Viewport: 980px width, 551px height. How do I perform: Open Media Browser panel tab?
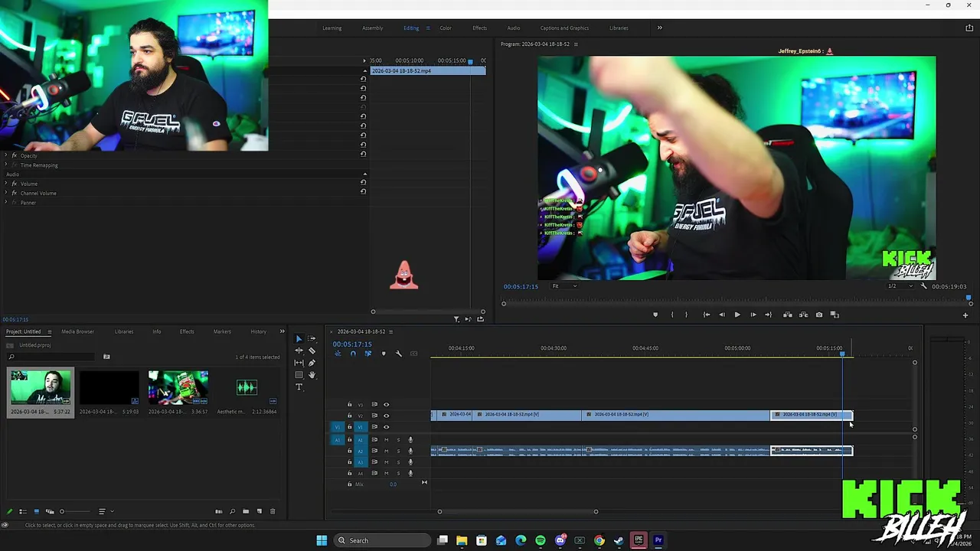pyautogui.click(x=78, y=332)
